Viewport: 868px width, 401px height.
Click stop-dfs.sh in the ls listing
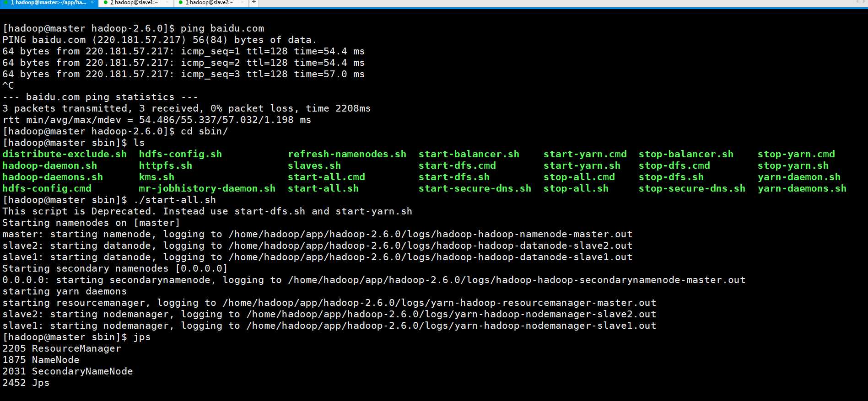point(671,177)
